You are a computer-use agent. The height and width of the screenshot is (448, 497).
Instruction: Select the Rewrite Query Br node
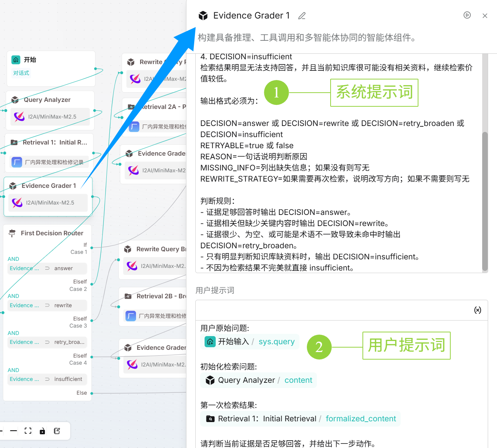pyautogui.click(x=153, y=260)
